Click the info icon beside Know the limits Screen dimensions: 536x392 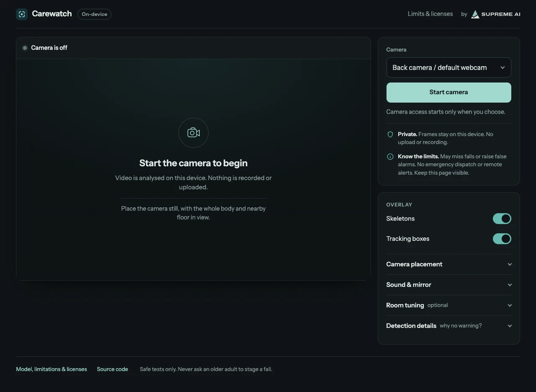390,157
